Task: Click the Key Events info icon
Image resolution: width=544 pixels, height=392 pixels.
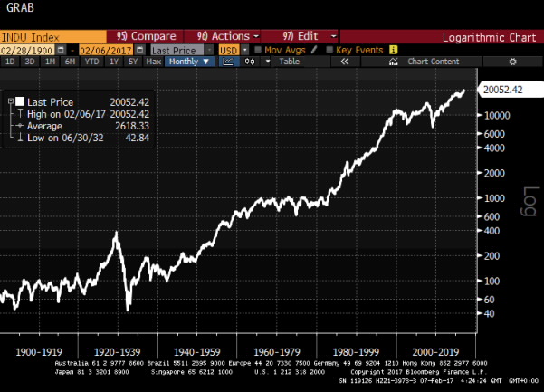Action: click(x=394, y=50)
